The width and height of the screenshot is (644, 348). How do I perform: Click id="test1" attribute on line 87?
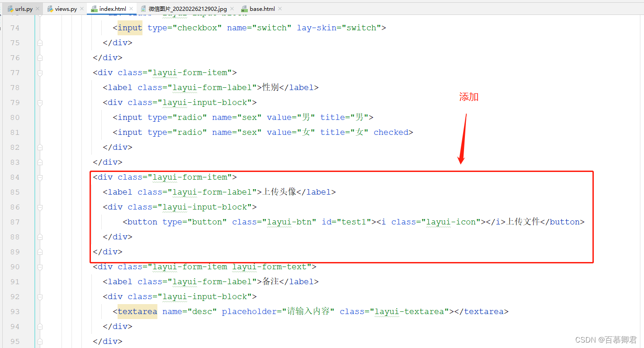[346, 222]
